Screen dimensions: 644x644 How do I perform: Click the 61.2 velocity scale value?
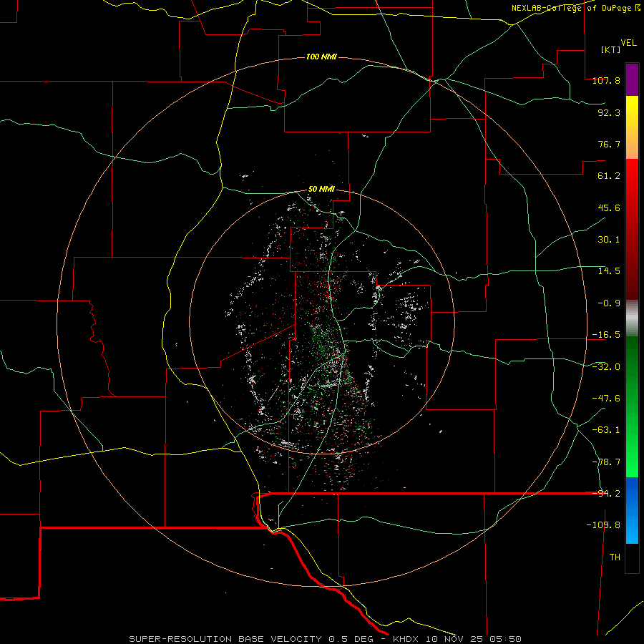pyautogui.click(x=609, y=176)
